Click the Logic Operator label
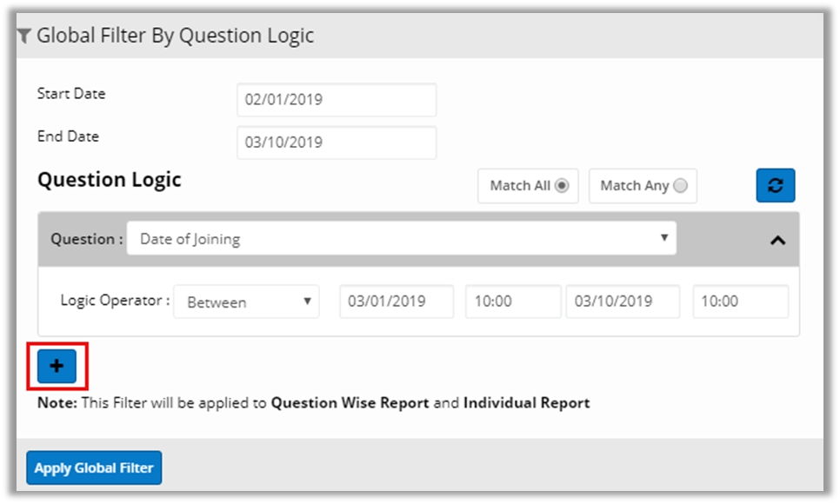Screen dimensions: 840x504 [x=114, y=301]
